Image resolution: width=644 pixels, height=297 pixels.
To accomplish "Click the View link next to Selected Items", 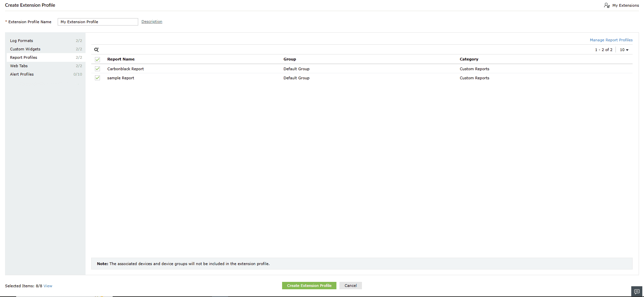I will tap(48, 286).
